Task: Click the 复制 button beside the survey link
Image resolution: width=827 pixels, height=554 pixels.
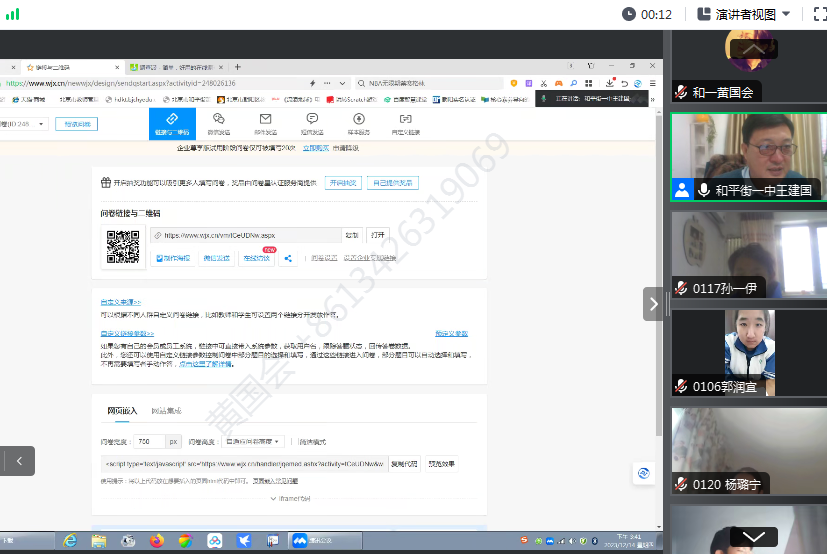Action: point(352,235)
